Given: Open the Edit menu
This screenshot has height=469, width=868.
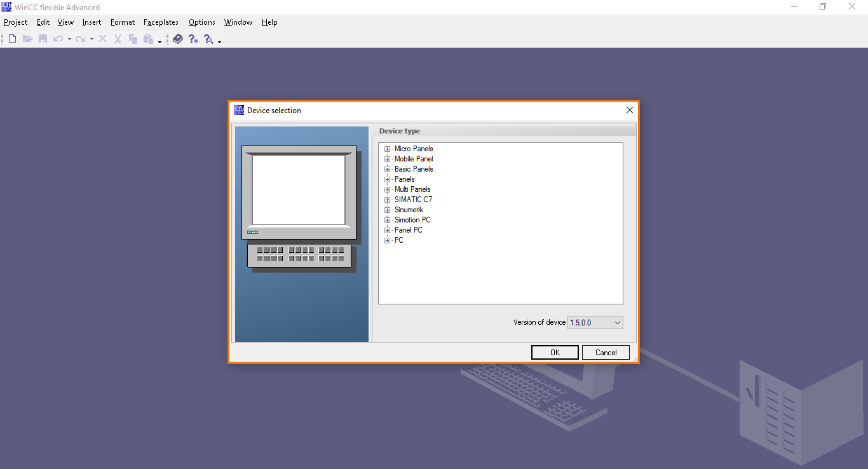Looking at the screenshot, I should [43, 22].
